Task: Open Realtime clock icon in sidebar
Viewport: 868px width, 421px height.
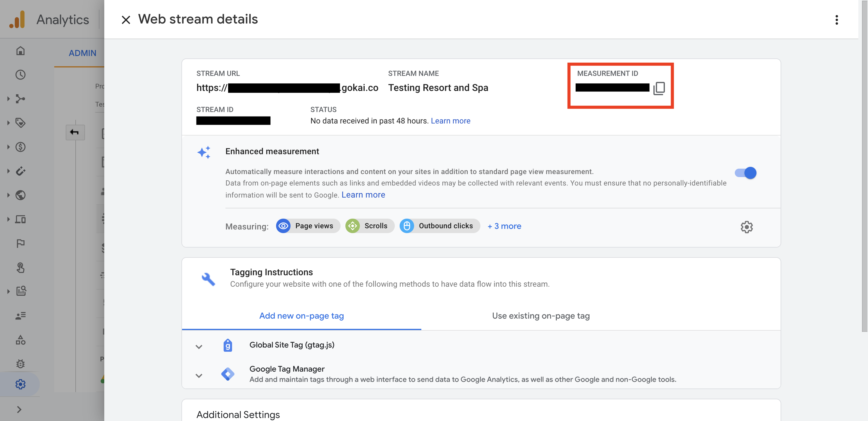Action: 20,75
